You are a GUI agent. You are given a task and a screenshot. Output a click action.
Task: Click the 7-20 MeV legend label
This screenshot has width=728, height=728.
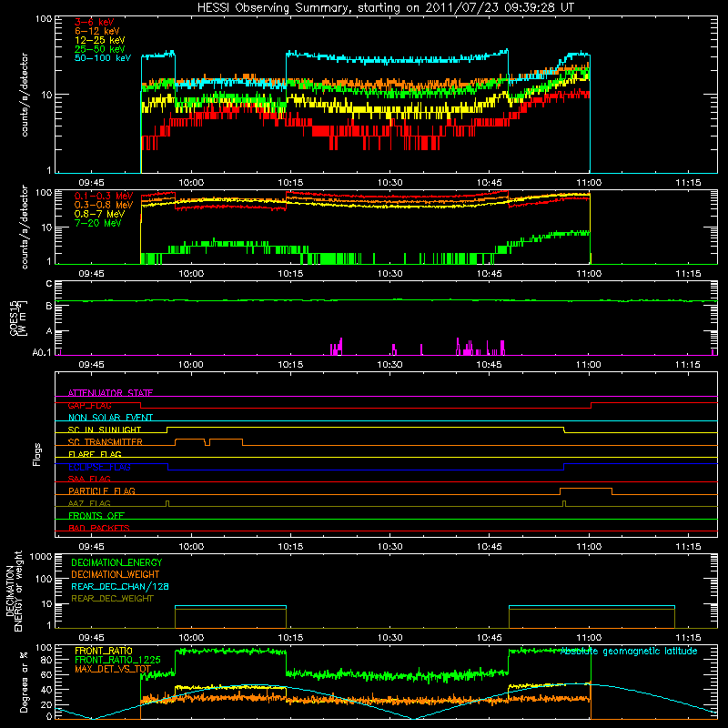coord(98,223)
